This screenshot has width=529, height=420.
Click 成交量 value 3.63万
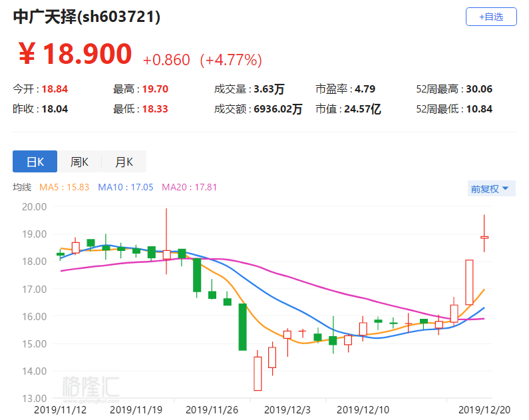pyautogui.click(x=269, y=89)
